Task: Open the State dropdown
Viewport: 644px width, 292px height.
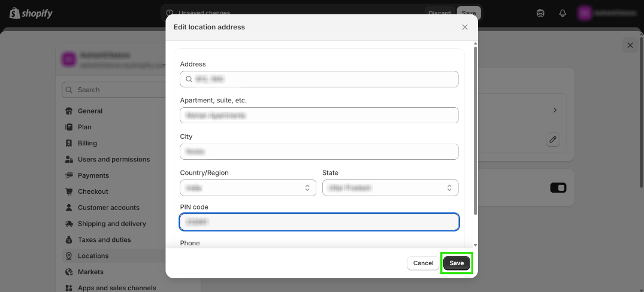Action: [390, 188]
